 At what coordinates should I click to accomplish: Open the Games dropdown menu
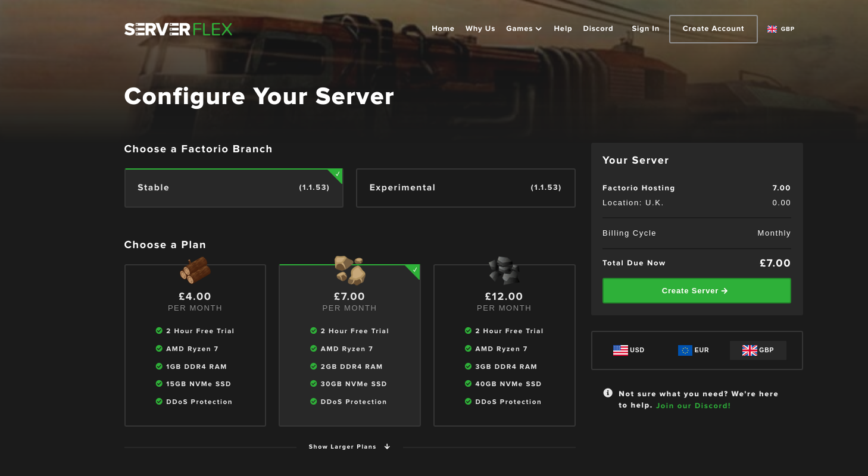pos(524,29)
